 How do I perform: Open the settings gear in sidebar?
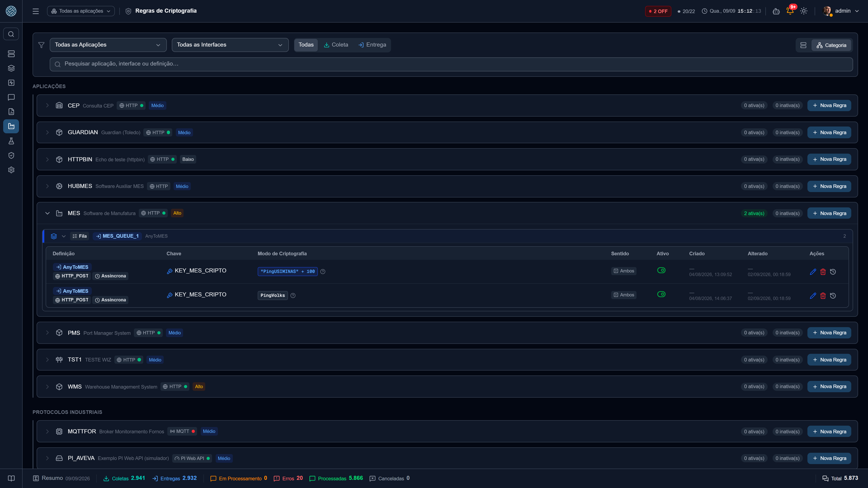tap(11, 170)
